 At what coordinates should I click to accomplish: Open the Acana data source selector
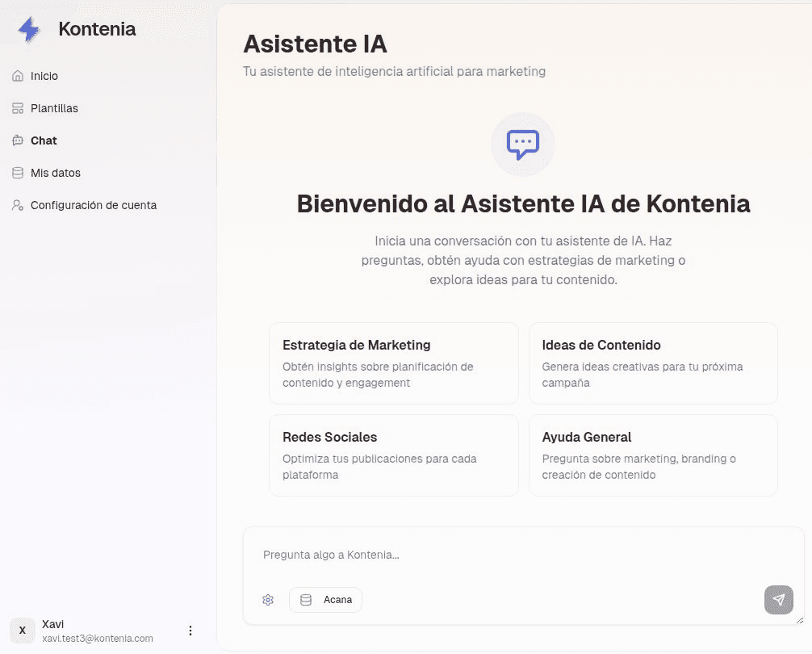pos(325,600)
